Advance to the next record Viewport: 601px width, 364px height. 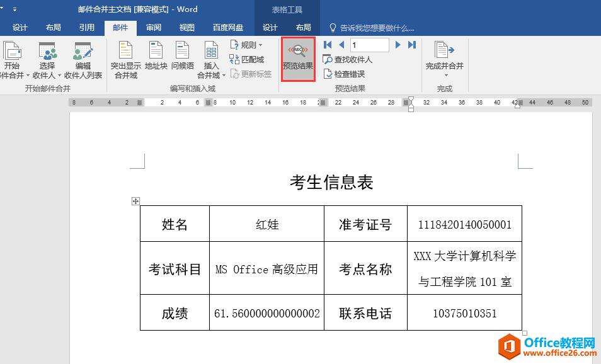398,45
